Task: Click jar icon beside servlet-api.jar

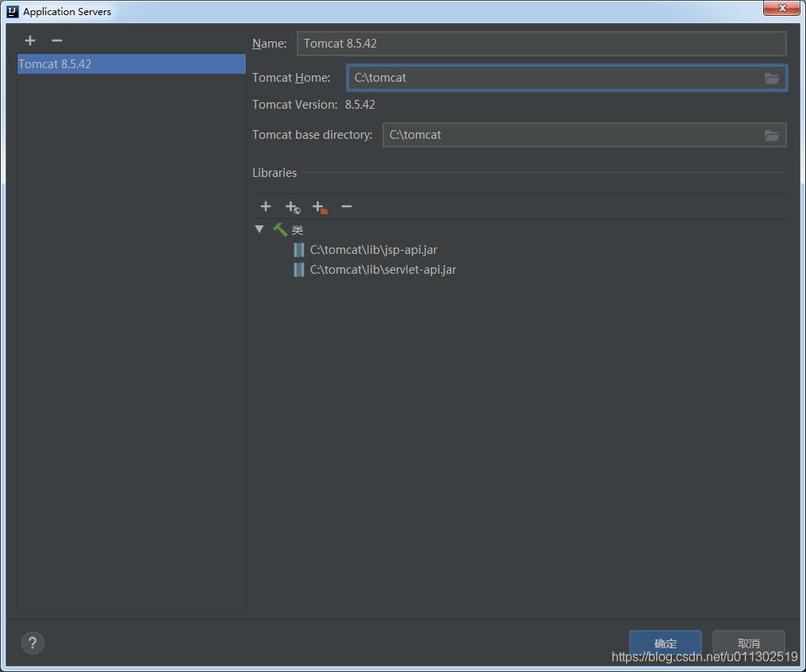Action: pyautogui.click(x=298, y=270)
